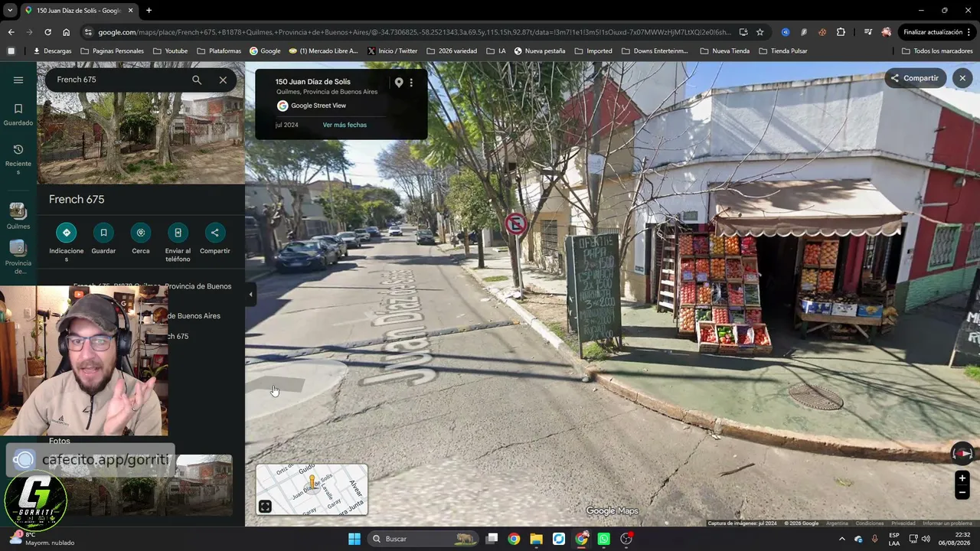Save the place with Guardar
This screenshot has height=551, width=980.
tap(103, 240)
